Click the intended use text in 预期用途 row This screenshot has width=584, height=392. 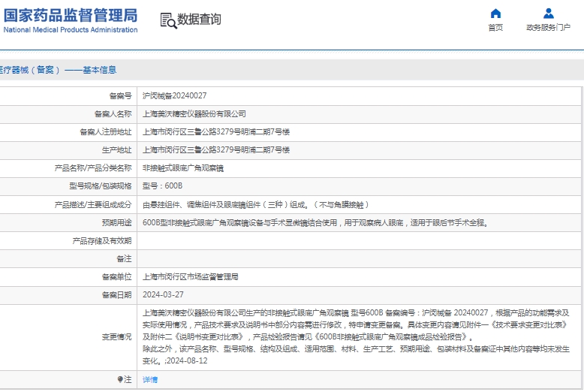(x=315, y=222)
